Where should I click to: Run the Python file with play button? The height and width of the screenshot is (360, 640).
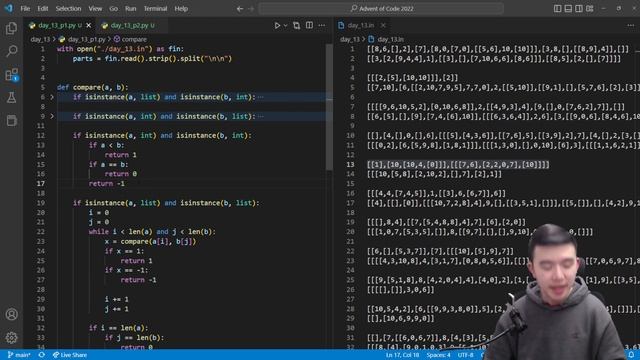(277, 25)
